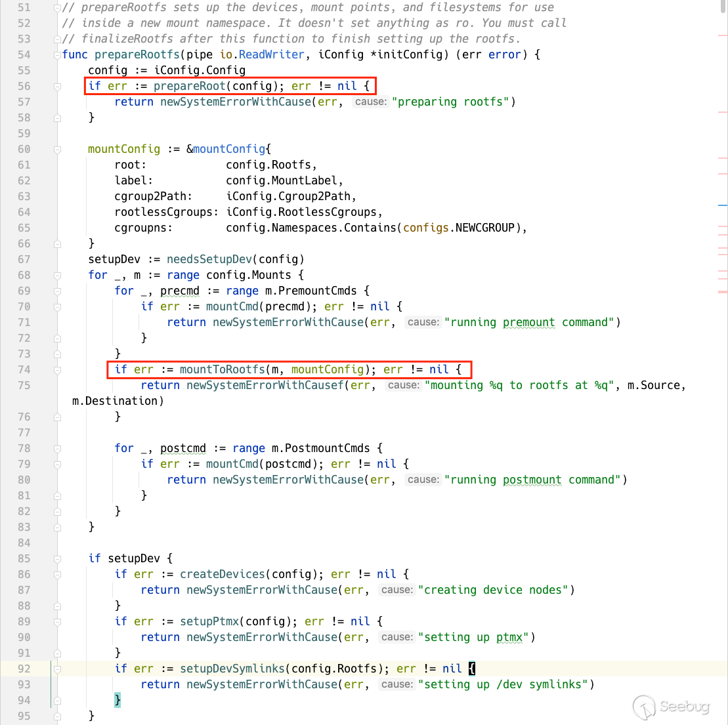Screen dimensions: 728x725
Task: Click "running postmount command" string
Action: pyautogui.click(x=532, y=480)
